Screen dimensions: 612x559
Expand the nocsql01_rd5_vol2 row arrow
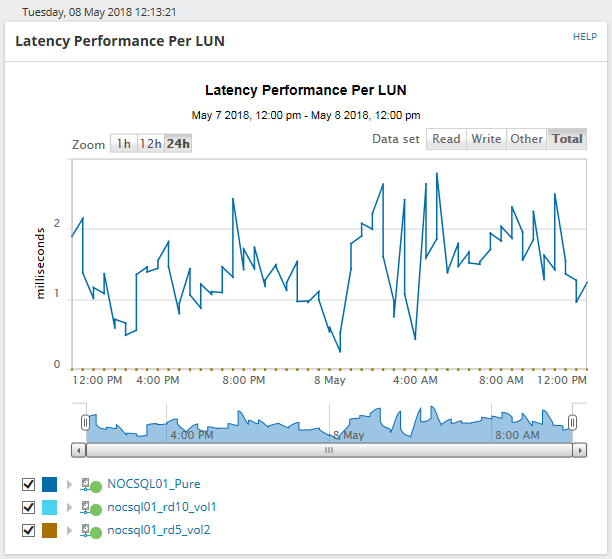tap(69, 531)
